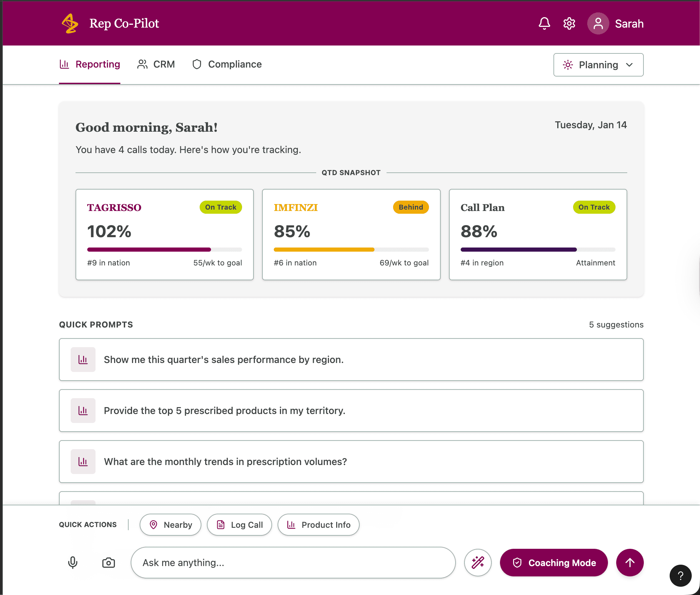Select the microphone icon for voice input

click(x=73, y=563)
